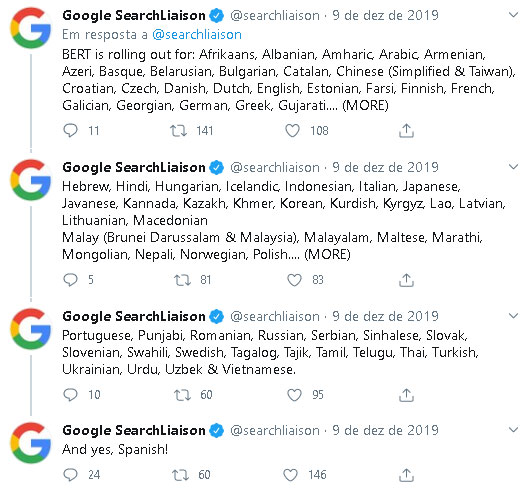The width and height of the screenshot is (532, 489).
Task: Reply to the BERT rolling out tweet
Action: (x=71, y=131)
